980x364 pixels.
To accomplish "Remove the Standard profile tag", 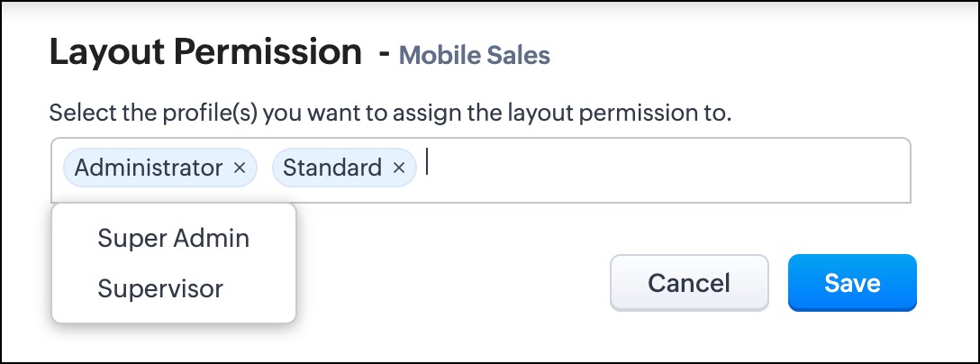I will 398,168.
